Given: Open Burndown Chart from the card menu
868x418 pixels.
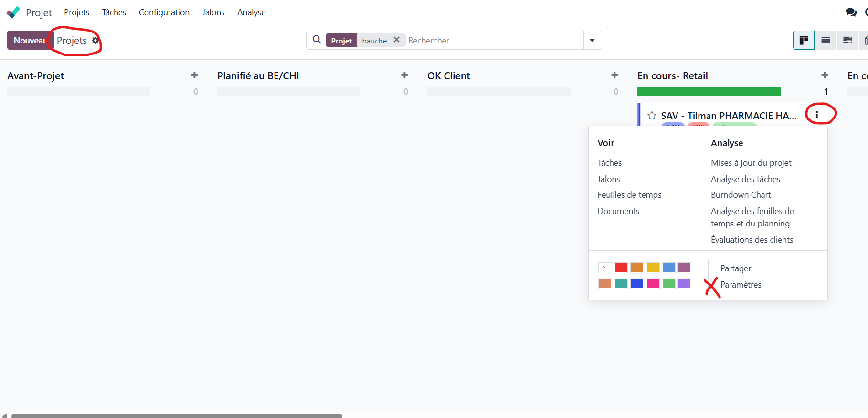Looking at the screenshot, I should pos(741,195).
